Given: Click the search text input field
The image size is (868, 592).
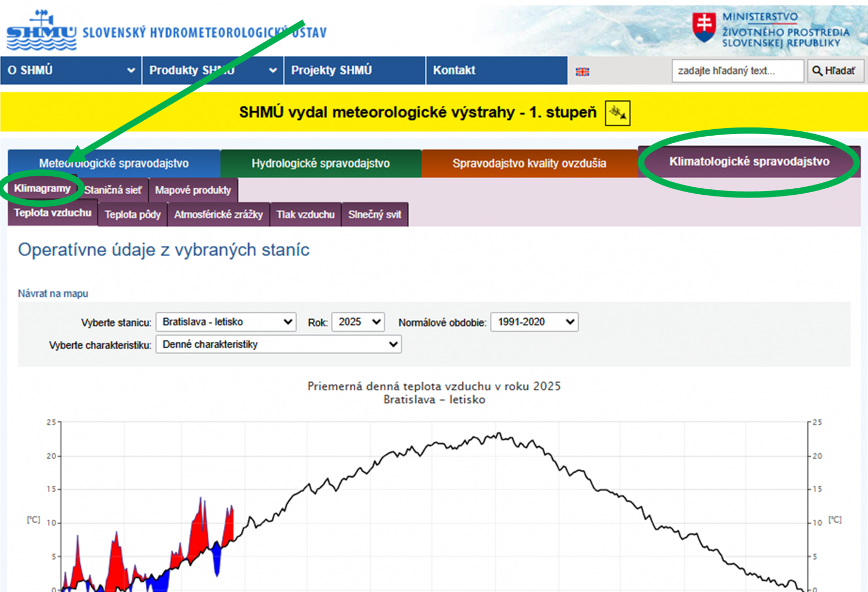Looking at the screenshot, I should coord(737,71).
